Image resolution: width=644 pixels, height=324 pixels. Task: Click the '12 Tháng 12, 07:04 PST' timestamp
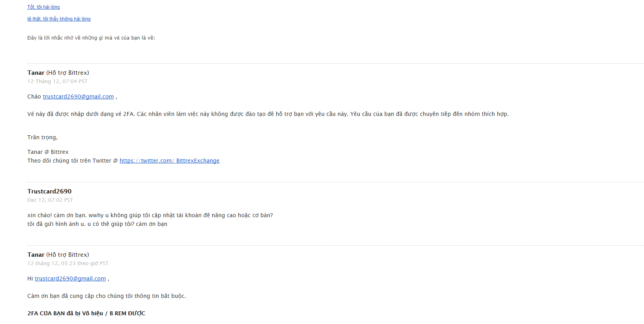pos(57,81)
